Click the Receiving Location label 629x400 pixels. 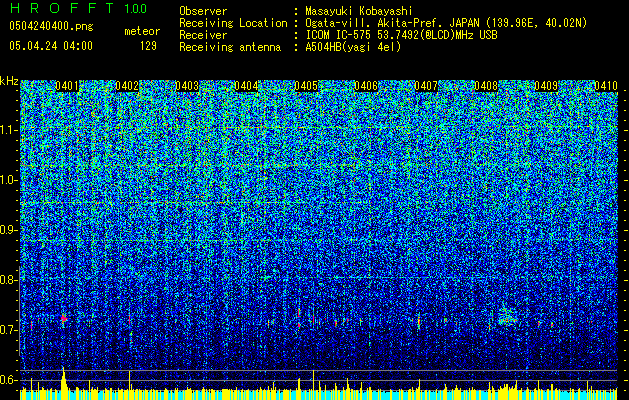point(233,23)
